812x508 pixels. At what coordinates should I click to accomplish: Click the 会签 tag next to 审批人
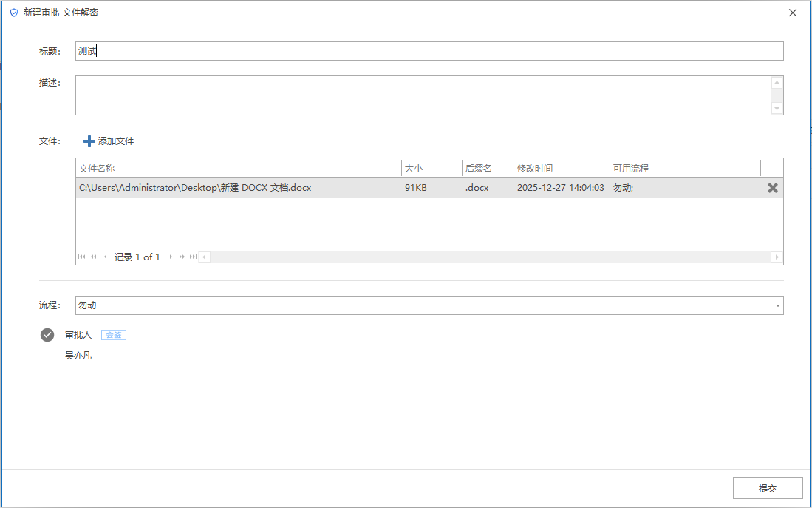point(114,335)
